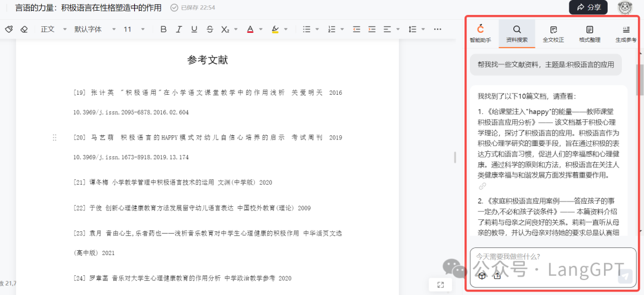This screenshot has width=644, height=295.
Task: Click the document title text
Action: 88,7
